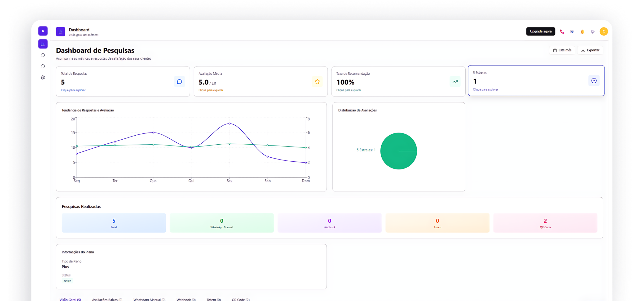Click the pink phone icon in header
This screenshot has height=301, width=644.
pyautogui.click(x=562, y=32)
